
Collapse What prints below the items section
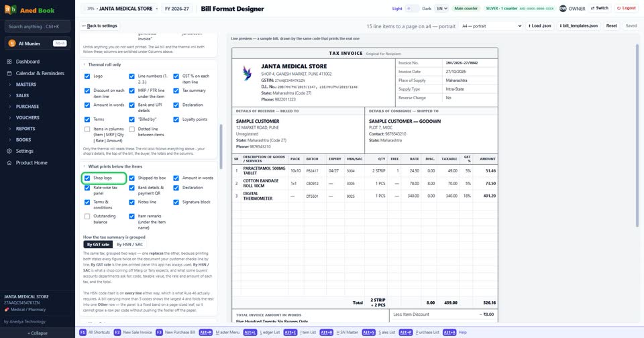click(115, 166)
